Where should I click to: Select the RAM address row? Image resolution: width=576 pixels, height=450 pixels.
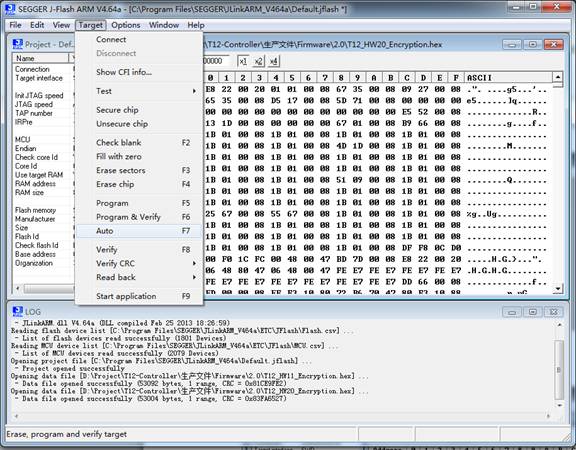pos(43,184)
